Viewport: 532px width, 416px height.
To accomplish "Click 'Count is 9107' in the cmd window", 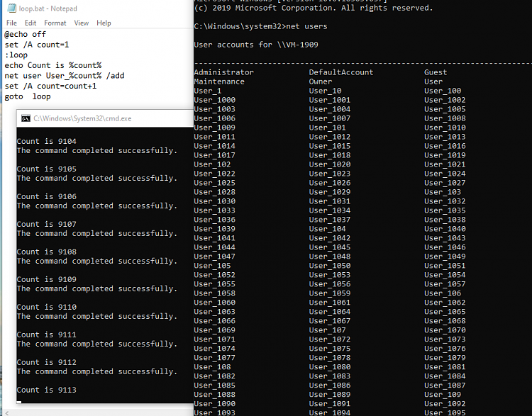I will click(47, 224).
